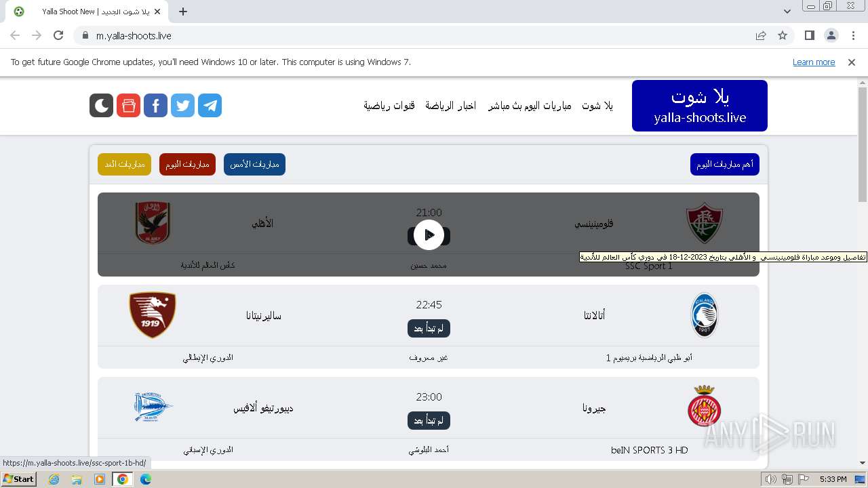Select the yellow مباريات الغد tab
Viewport: 868px width, 488px height.
(x=124, y=164)
